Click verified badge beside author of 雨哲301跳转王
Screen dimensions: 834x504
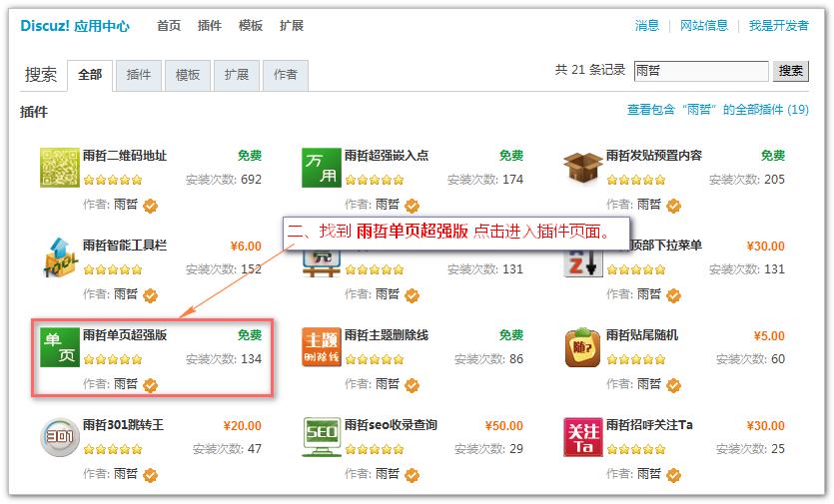pos(151,475)
